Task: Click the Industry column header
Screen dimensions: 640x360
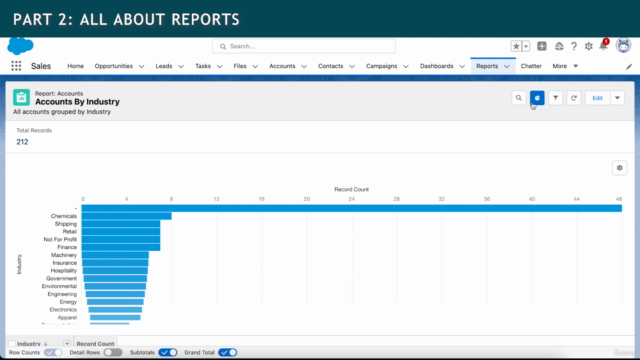Action: click(29, 344)
